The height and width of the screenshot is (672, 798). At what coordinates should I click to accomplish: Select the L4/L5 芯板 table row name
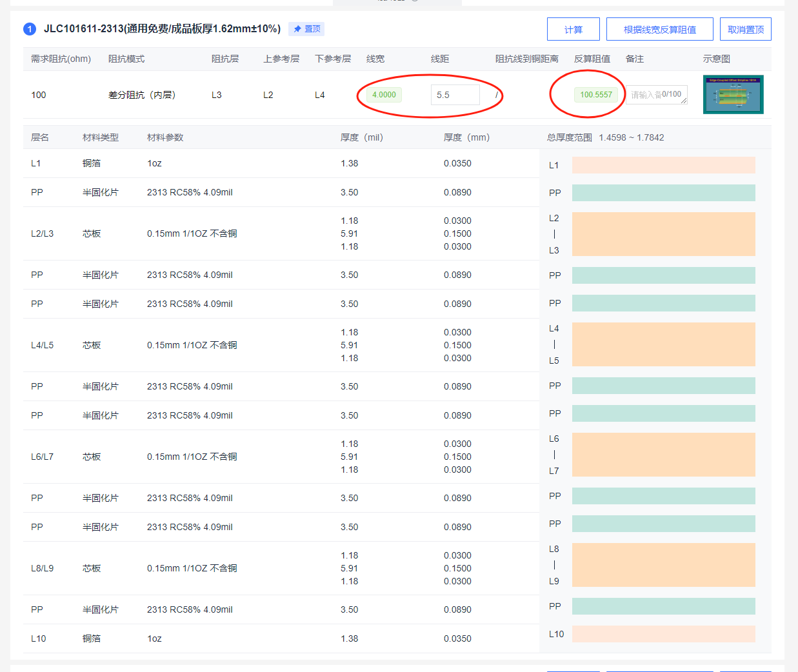[x=43, y=345]
